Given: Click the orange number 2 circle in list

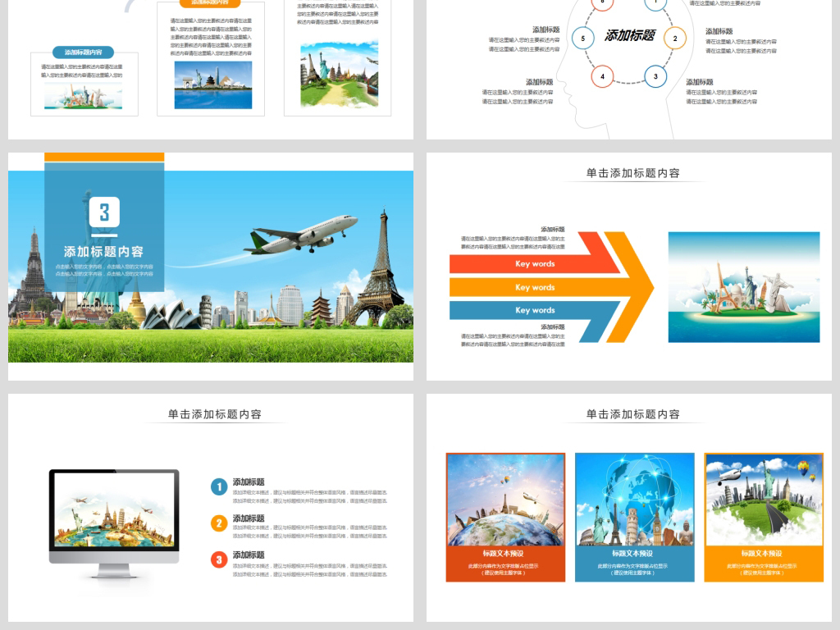Looking at the screenshot, I should pos(218,523).
